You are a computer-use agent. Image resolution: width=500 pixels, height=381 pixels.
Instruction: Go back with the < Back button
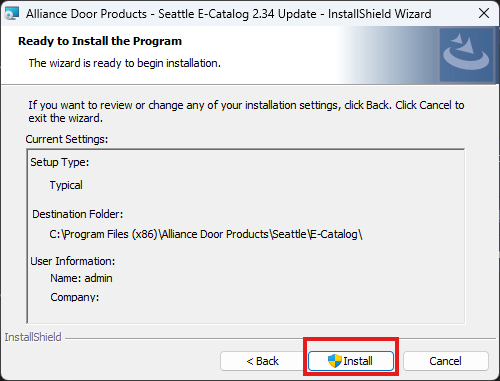(x=263, y=361)
